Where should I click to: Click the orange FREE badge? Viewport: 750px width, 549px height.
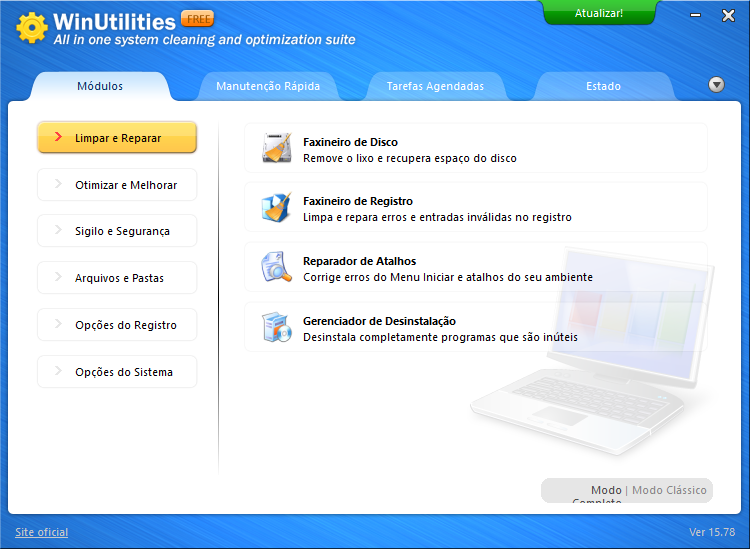pos(197,19)
